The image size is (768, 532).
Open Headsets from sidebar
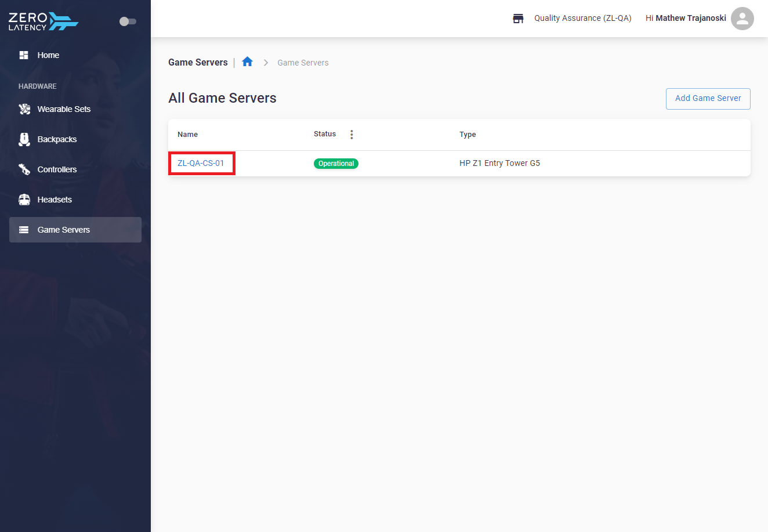point(75,200)
